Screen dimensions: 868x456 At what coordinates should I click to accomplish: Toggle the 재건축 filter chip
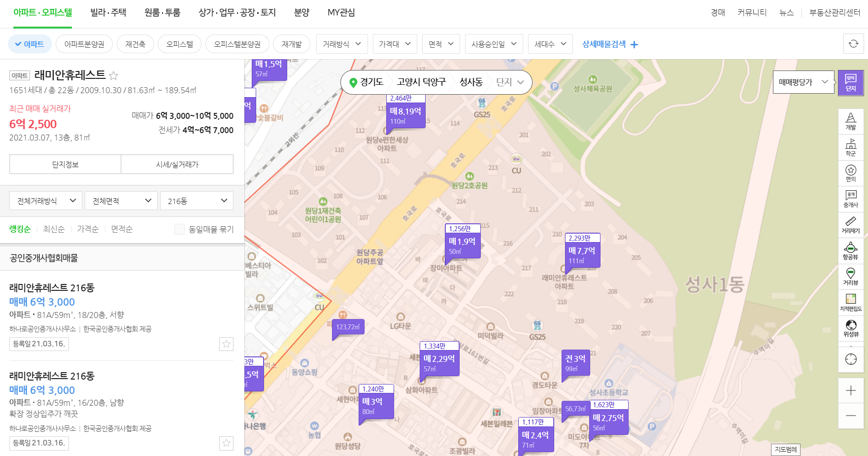pos(135,44)
